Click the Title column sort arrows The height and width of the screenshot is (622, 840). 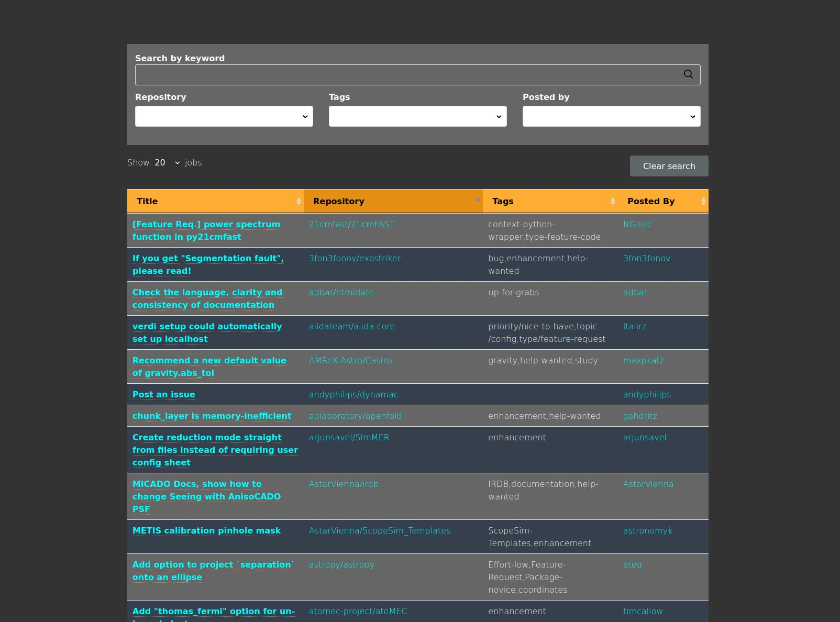tap(299, 202)
